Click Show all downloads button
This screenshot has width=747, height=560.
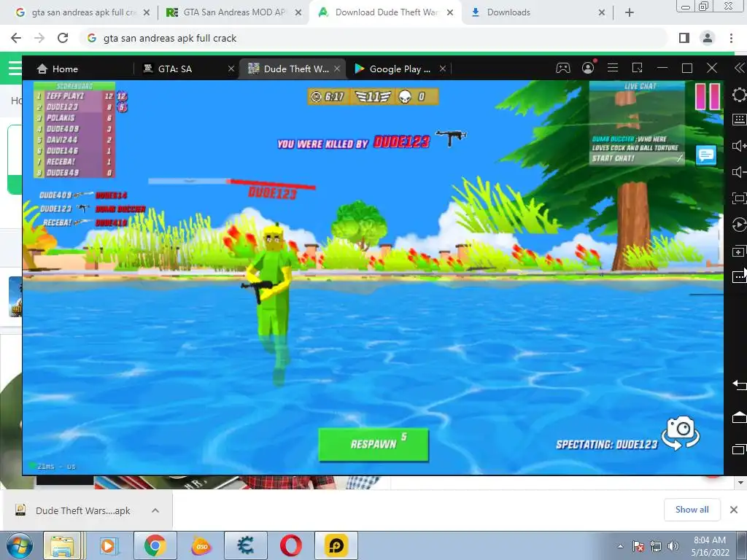(692, 510)
